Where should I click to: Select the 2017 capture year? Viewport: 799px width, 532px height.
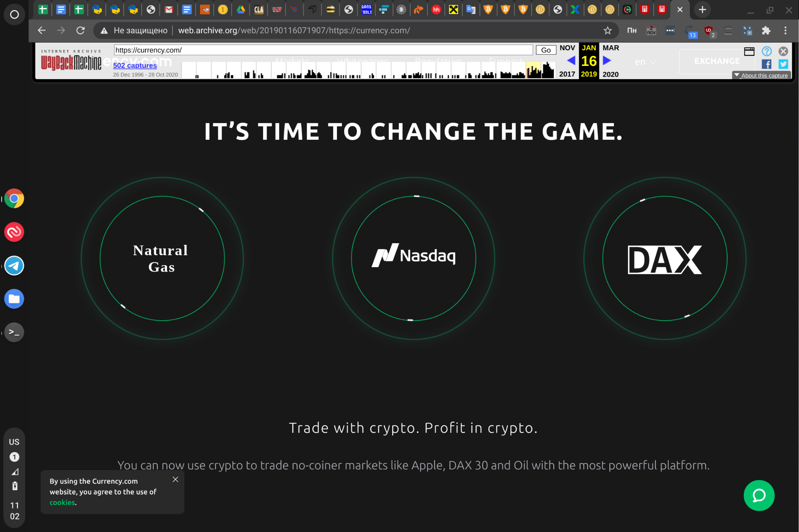567,74
